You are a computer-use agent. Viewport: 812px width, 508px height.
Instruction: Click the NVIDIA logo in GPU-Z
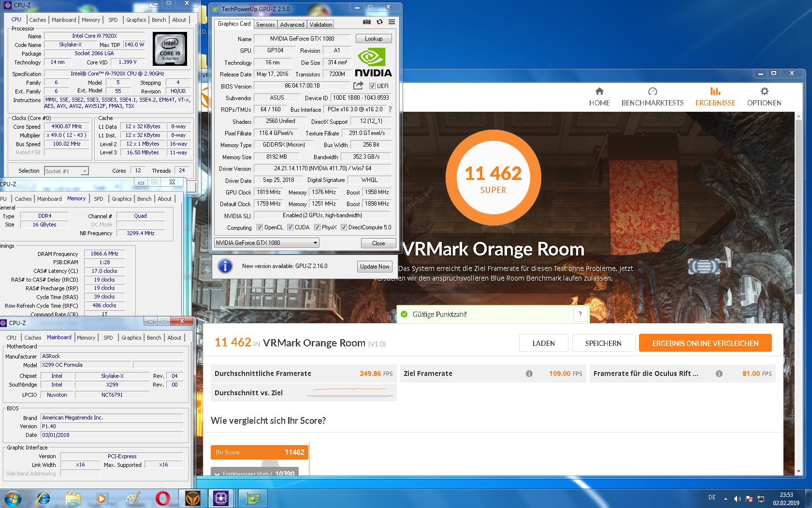tap(373, 63)
